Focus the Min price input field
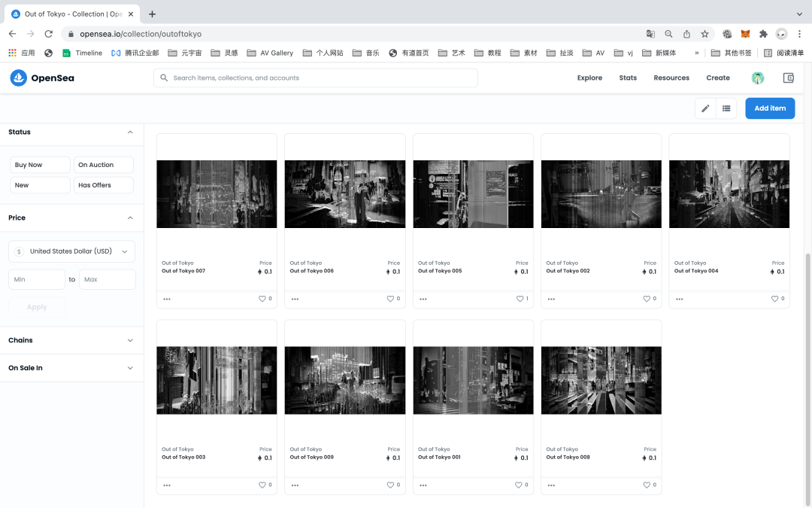This screenshot has width=812, height=508. pos(37,279)
